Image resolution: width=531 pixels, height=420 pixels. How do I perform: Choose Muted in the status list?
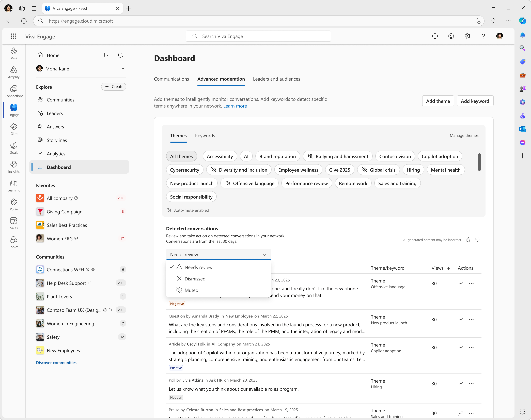[218, 290]
